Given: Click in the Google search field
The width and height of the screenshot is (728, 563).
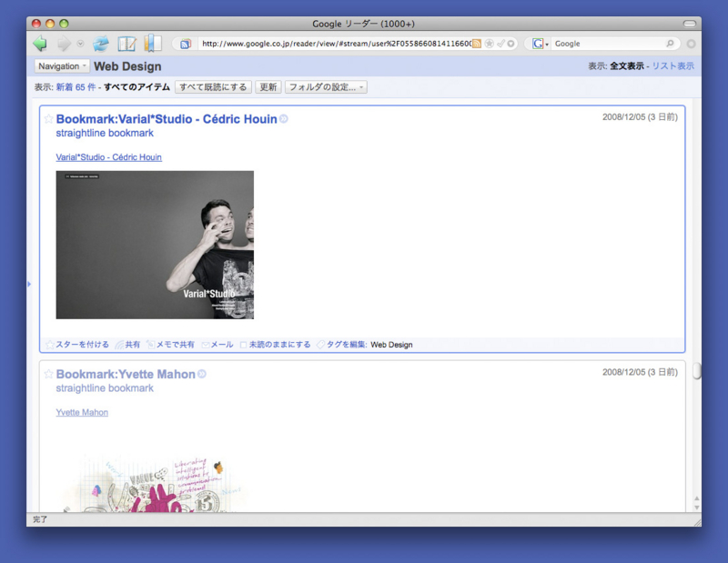Looking at the screenshot, I should [608, 44].
